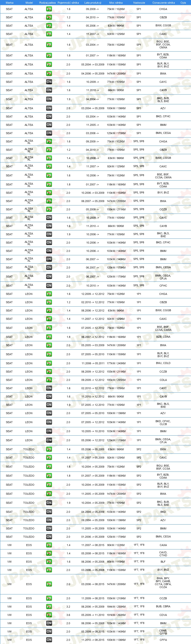Image resolution: width=191 pixels, height=644 pixels.
Task: Click petrol icon for SEAT ALTEA CHGA row
Action: coord(49,9)
